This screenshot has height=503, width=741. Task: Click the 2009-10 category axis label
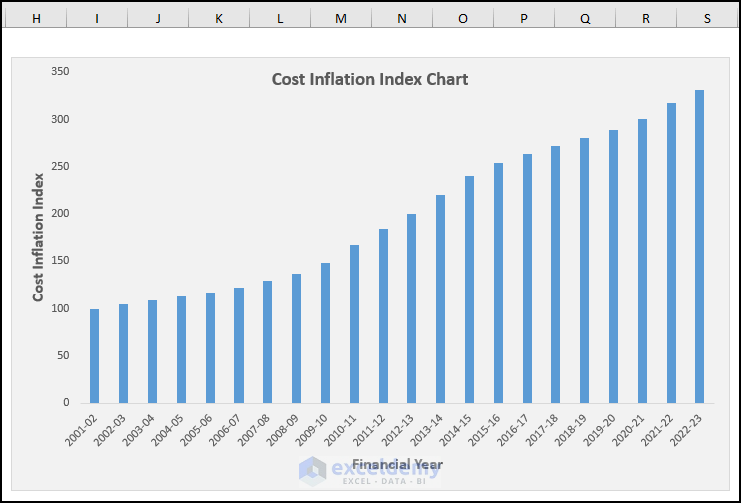coord(311,430)
